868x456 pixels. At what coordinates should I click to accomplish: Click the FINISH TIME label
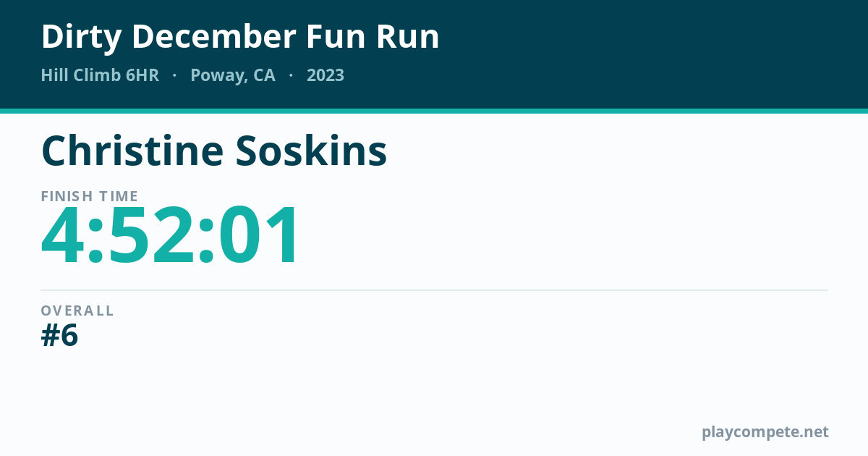(x=90, y=196)
